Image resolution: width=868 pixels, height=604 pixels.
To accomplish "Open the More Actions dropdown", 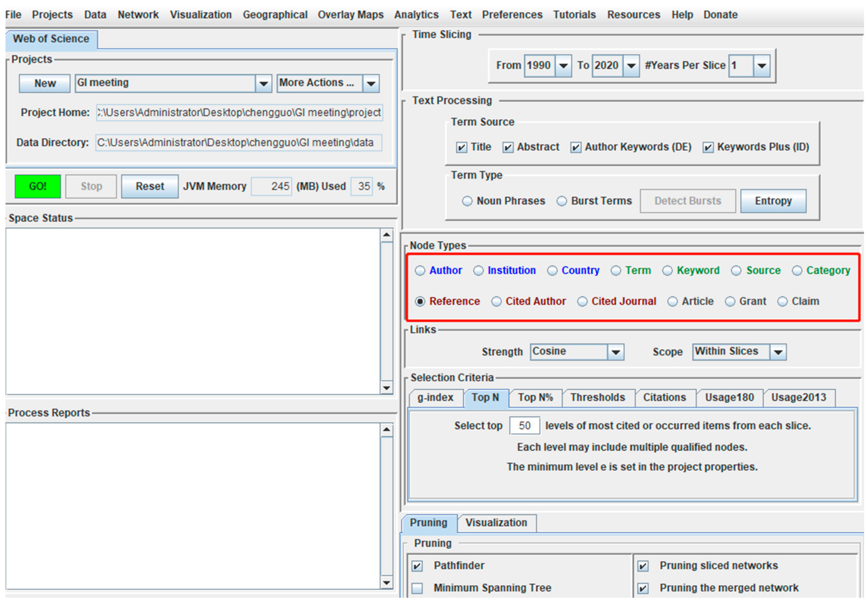I will pos(371,84).
